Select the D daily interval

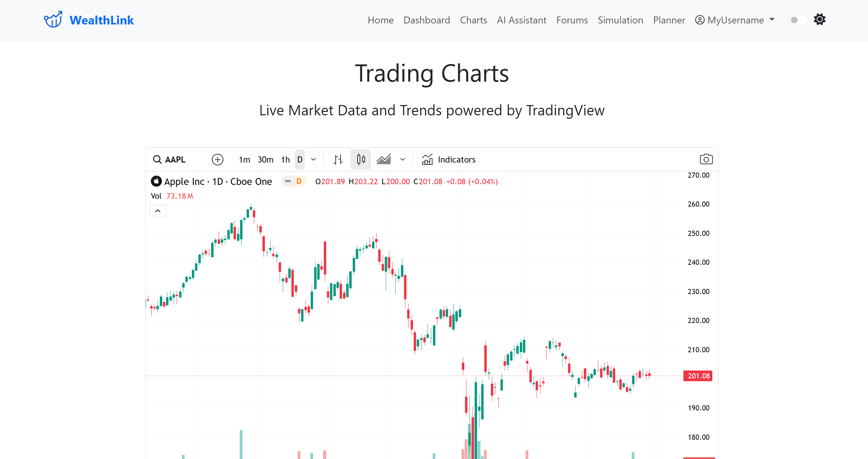300,159
